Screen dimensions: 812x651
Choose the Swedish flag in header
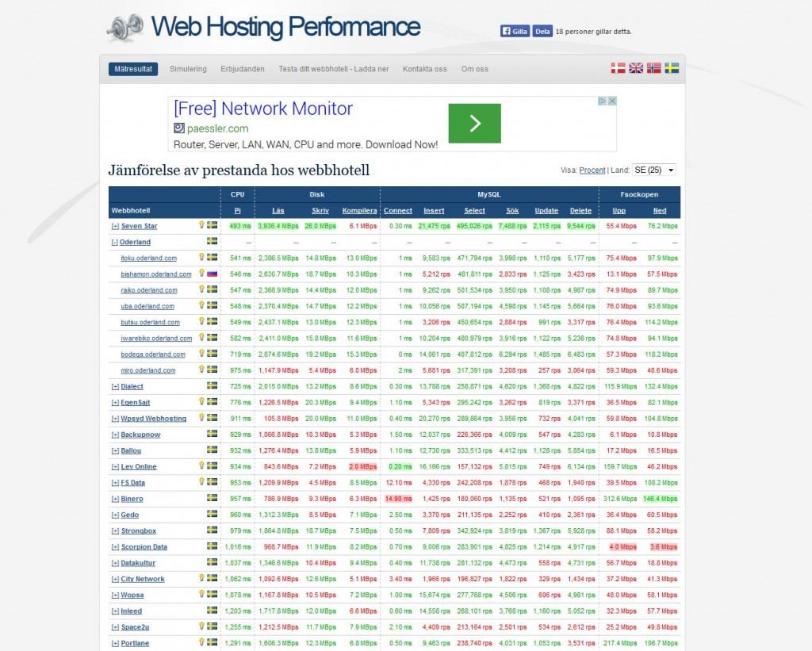672,68
